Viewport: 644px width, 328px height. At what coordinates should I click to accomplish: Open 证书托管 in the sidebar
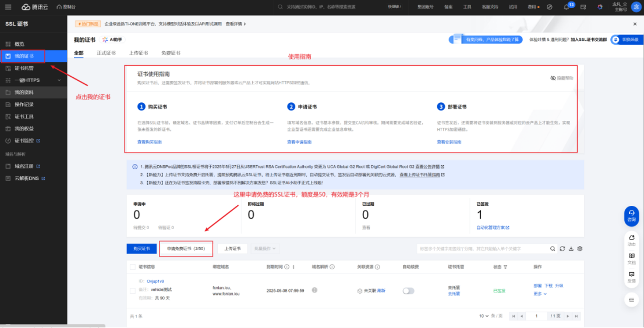34,68
